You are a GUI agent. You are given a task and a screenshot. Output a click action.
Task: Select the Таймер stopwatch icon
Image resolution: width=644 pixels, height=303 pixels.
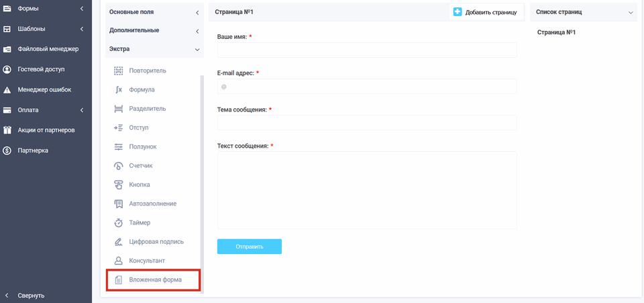click(119, 222)
